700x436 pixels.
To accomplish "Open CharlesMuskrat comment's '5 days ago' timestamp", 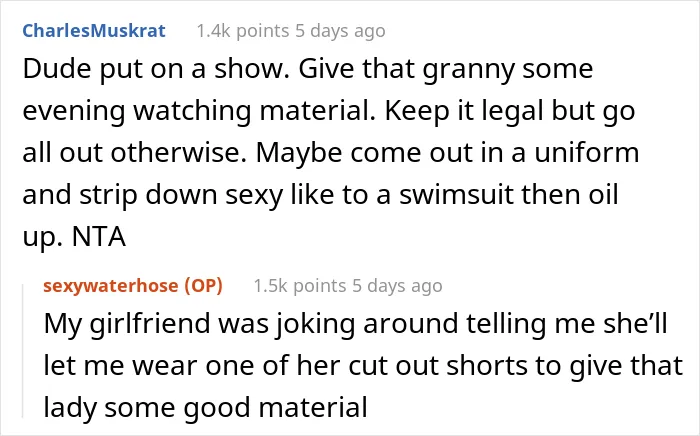I will point(340,31).
